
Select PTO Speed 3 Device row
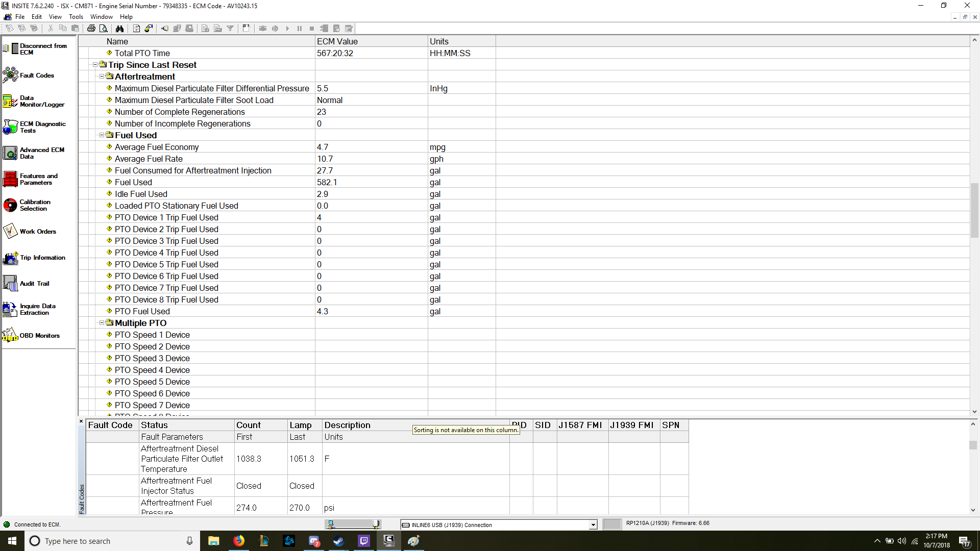pos(524,358)
